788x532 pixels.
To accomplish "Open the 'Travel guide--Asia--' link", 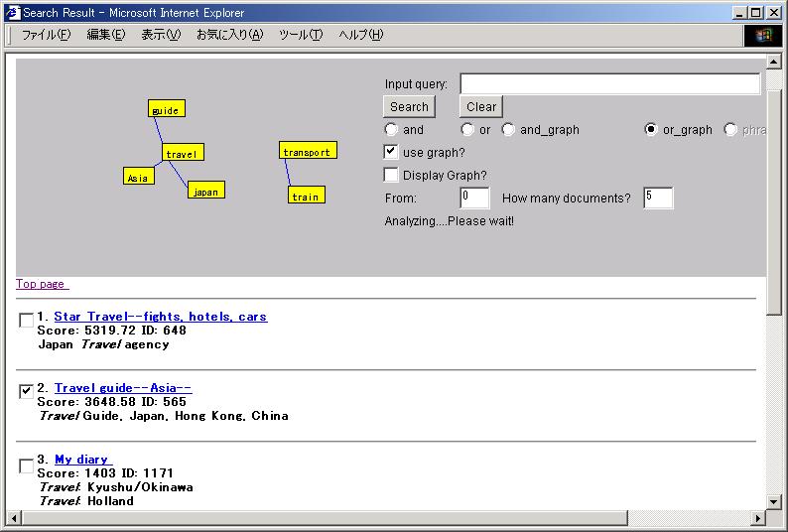I will 123,388.
